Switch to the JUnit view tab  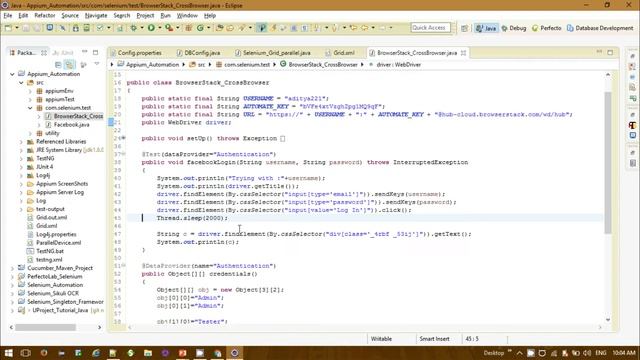click(63, 53)
